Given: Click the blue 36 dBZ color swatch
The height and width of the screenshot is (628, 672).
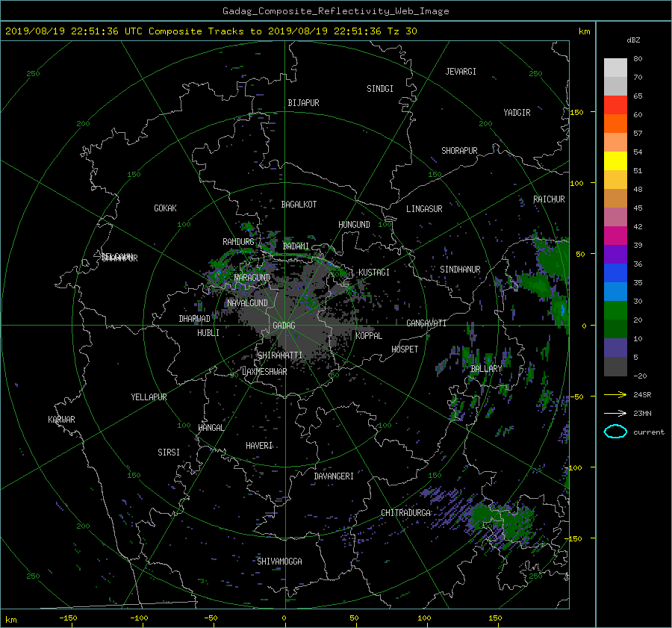Looking at the screenshot, I should [615, 273].
